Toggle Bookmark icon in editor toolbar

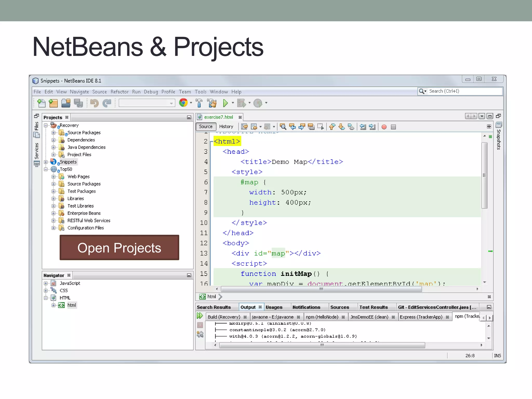point(351,127)
